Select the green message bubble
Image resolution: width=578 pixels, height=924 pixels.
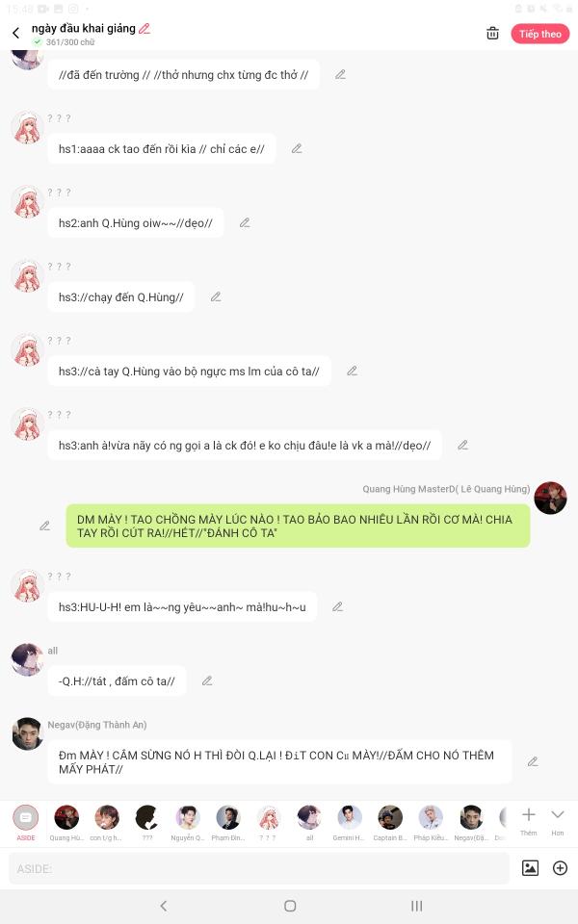click(298, 526)
